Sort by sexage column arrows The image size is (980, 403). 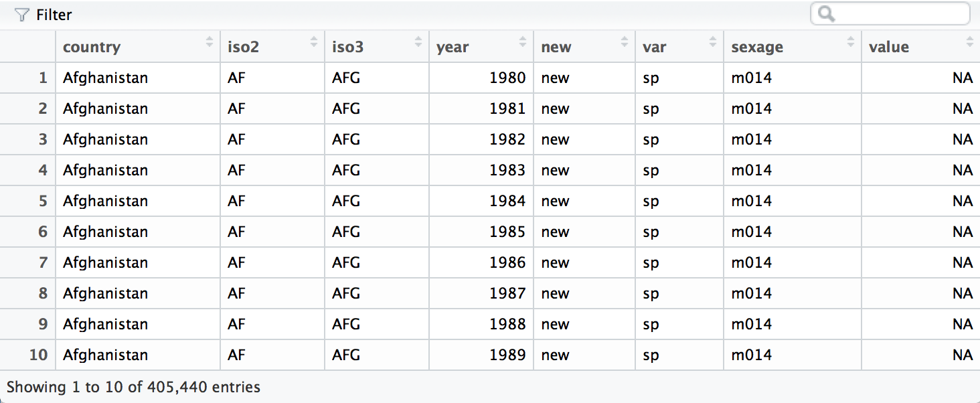(851, 42)
